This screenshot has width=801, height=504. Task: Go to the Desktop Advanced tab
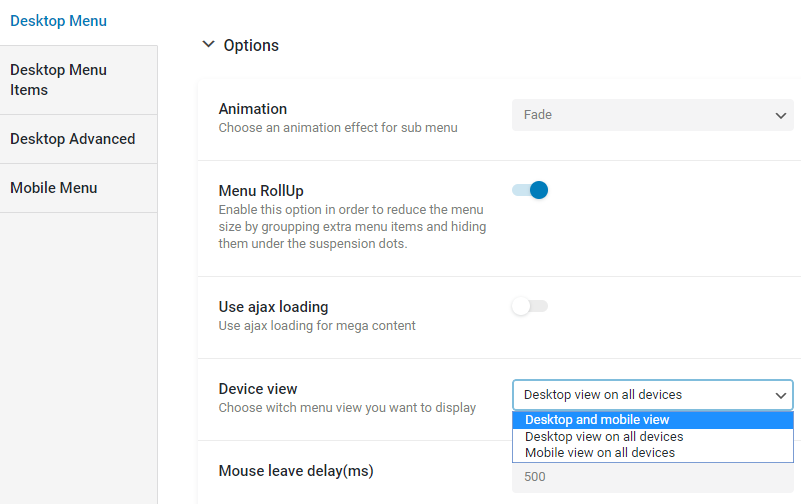coord(79,139)
